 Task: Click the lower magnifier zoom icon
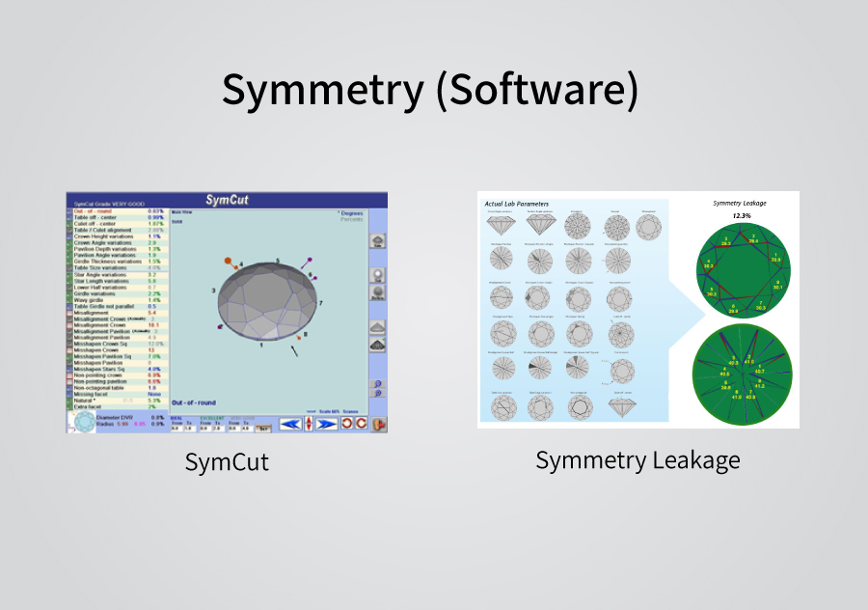point(378,394)
